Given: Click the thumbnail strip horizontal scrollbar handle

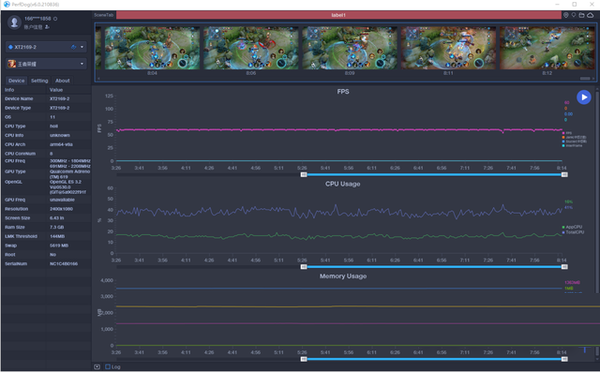Looking at the screenshot, I should coord(585,78).
